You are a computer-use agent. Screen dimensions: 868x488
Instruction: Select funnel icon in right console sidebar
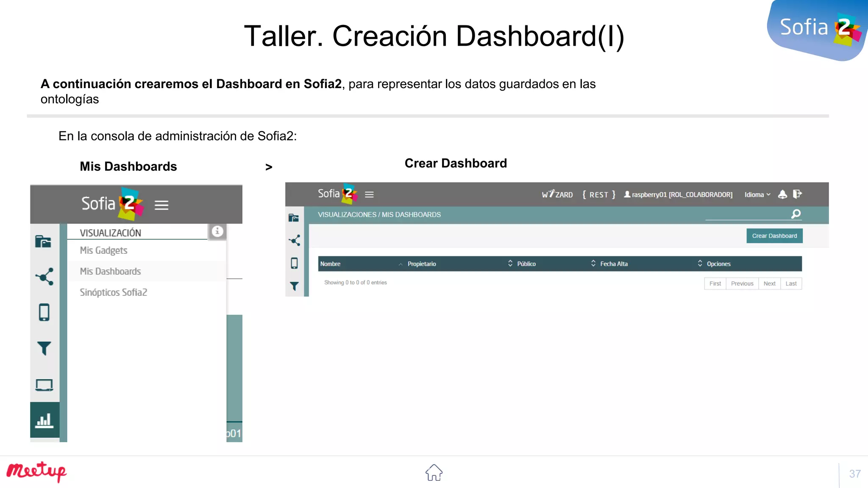(x=294, y=286)
